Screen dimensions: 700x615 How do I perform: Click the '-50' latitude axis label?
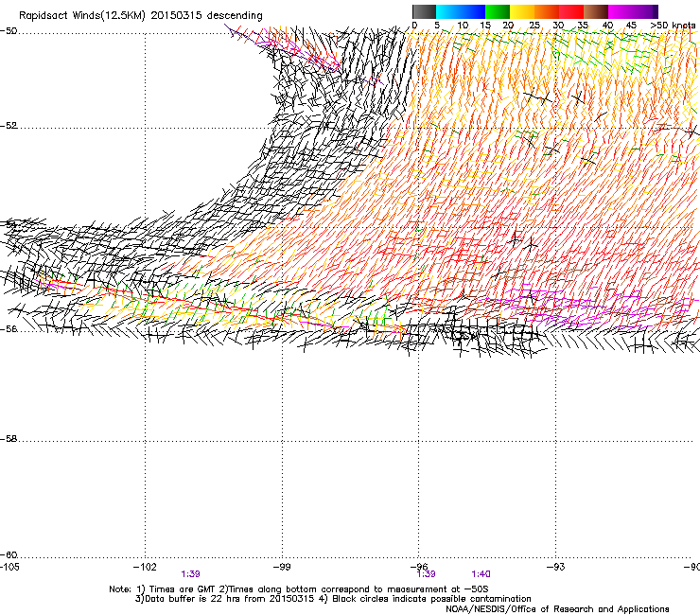[9, 31]
